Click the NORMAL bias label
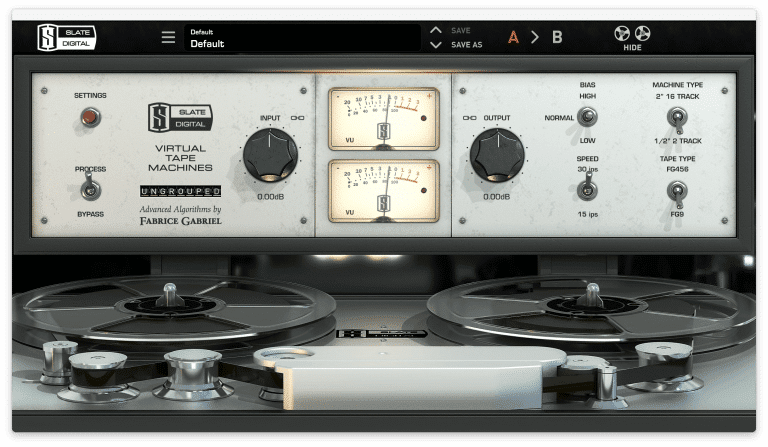This screenshot has height=447, width=768. (x=559, y=118)
